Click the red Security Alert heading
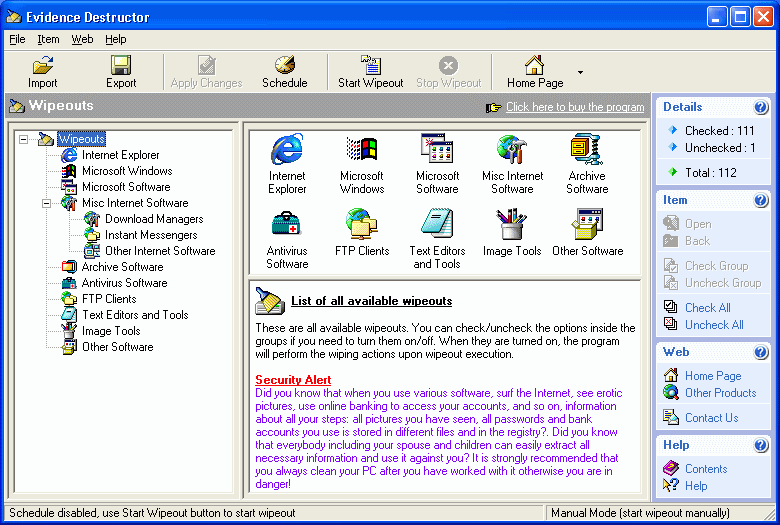The image size is (780, 525). coord(293,380)
